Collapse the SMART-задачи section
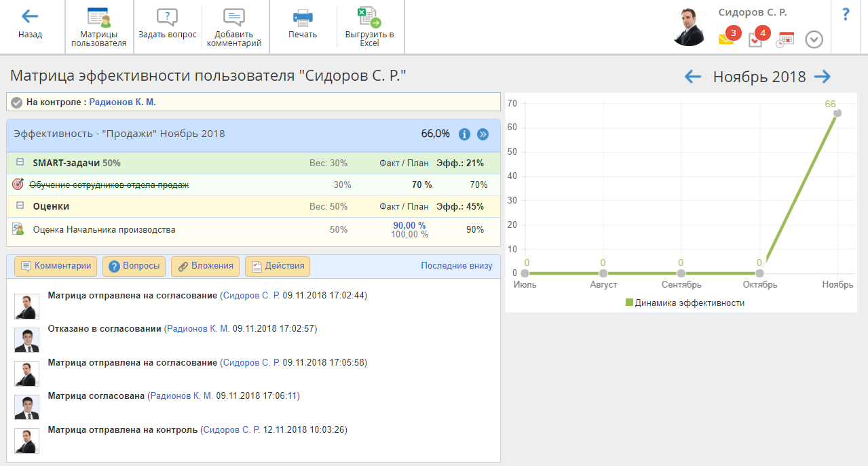The height and width of the screenshot is (466, 868). point(20,163)
